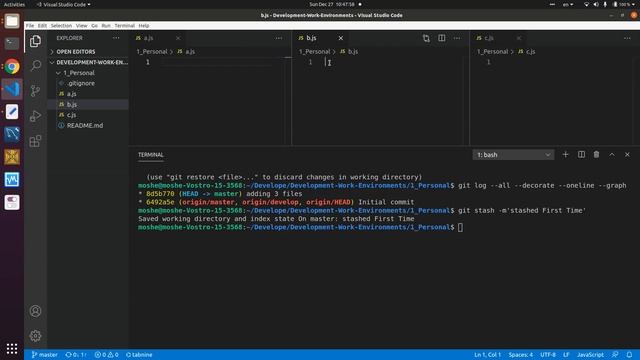Click in the terminal prompt input

point(460,227)
